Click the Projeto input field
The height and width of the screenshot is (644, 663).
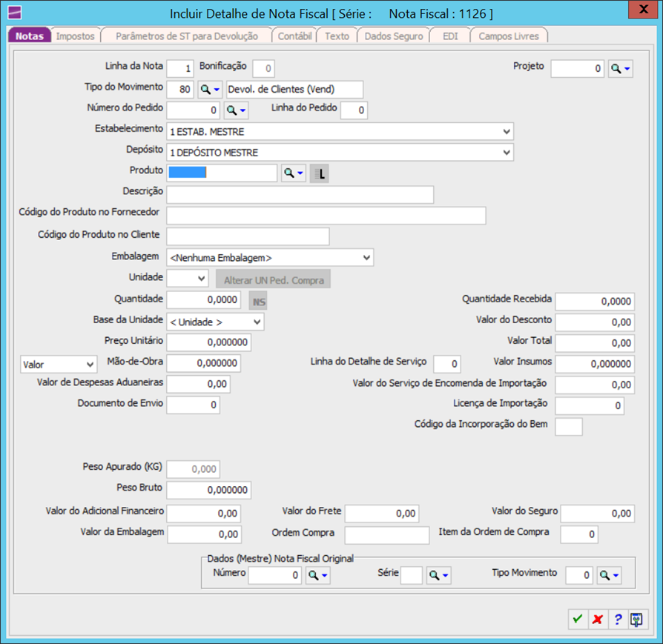(x=577, y=68)
